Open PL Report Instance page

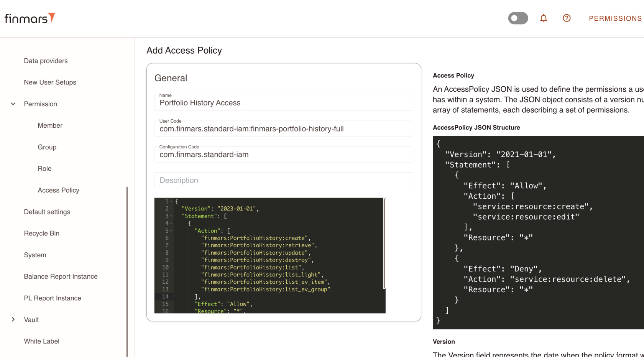[x=53, y=298]
